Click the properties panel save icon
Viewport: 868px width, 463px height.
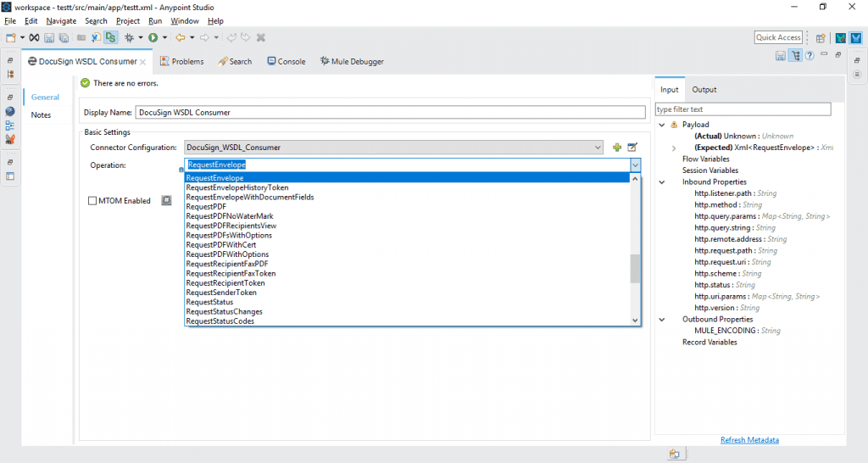pyautogui.click(x=781, y=56)
